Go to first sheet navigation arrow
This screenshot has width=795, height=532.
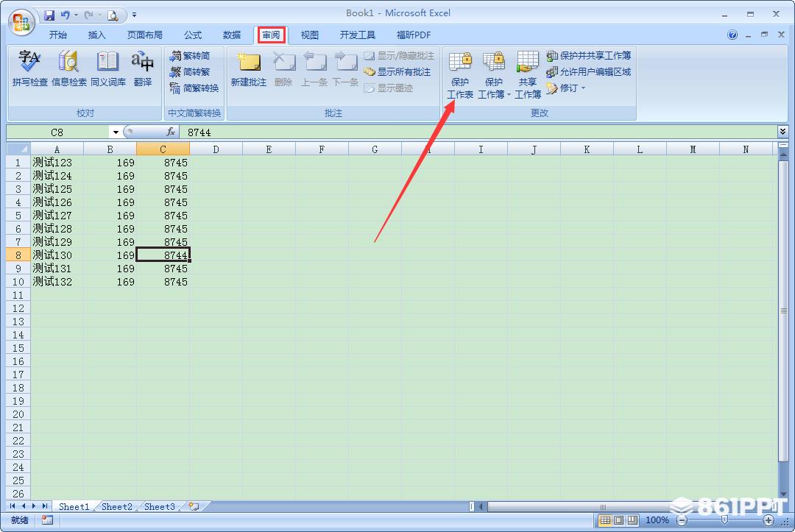point(13,506)
